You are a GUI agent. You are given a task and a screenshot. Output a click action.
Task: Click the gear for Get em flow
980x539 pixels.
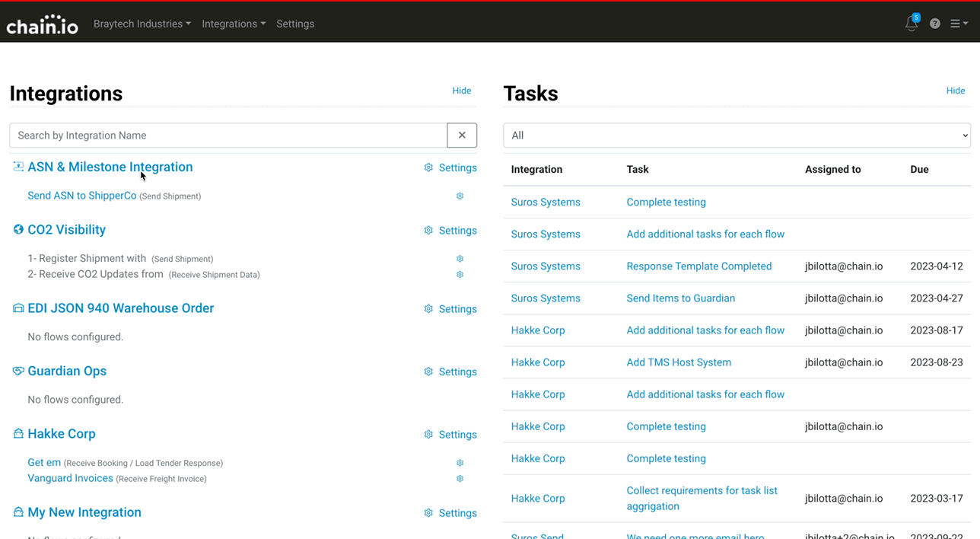(x=460, y=463)
